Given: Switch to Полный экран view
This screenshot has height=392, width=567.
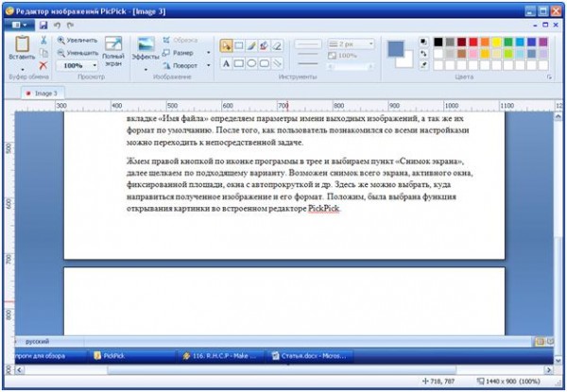Looking at the screenshot, I should (113, 51).
